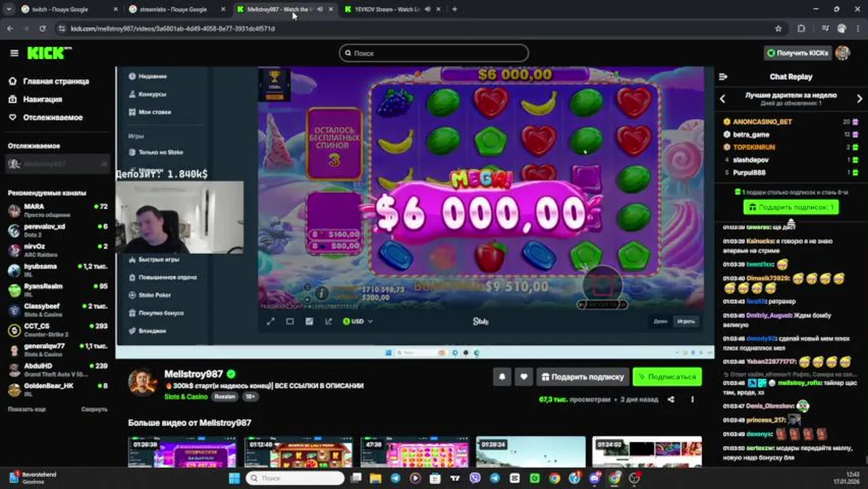868x489 pixels.
Task: Open the browser extensions puzzle icon
Action: pyautogui.click(x=801, y=29)
